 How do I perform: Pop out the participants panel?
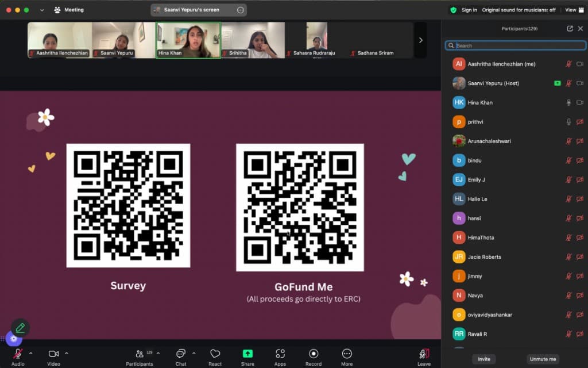[570, 29]
